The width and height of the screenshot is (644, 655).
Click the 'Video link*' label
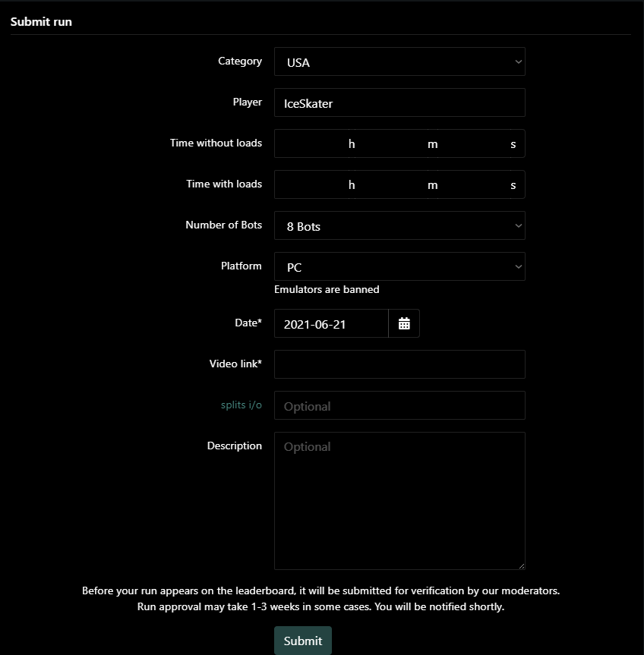click(235, 364)
